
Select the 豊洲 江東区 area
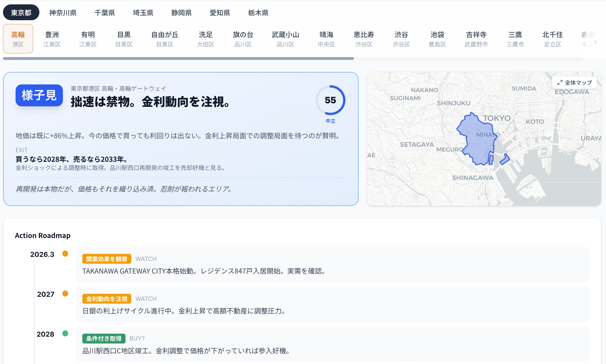[x=52, y=39]
